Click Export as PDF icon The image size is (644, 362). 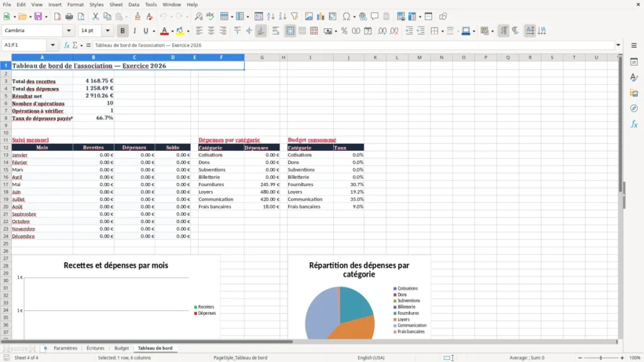tap(57, 16)
